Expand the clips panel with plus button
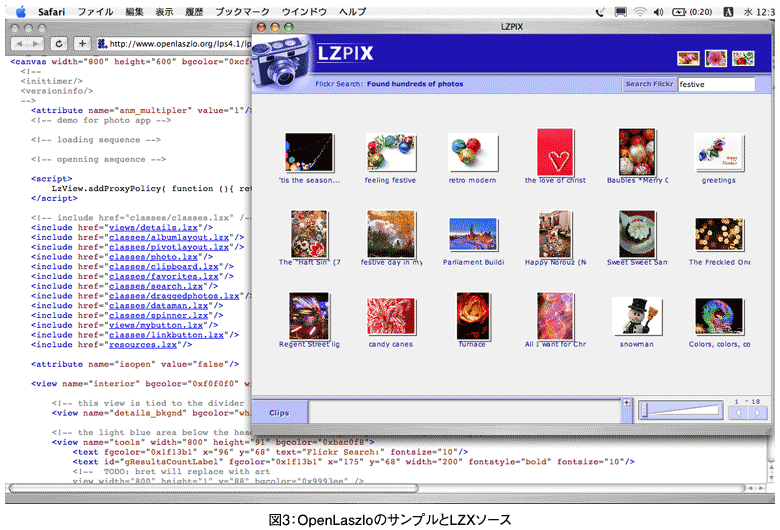 pyautogui.click(x=627, y=403)
